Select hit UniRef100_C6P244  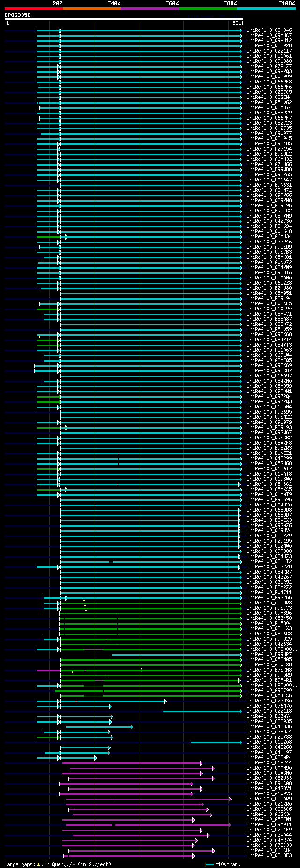[269, 763]
